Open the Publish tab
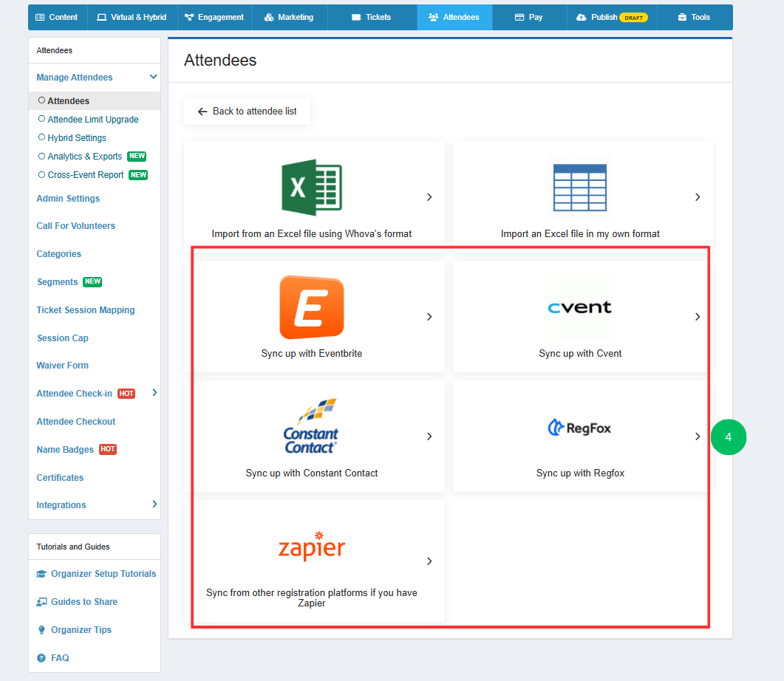Screen dimensions: 784x681 pyautogui.click(x=612, y=18)
